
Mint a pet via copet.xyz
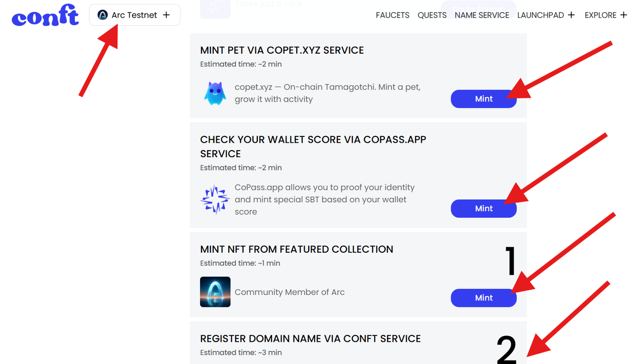pyautogui.click(x=484, y=99)
